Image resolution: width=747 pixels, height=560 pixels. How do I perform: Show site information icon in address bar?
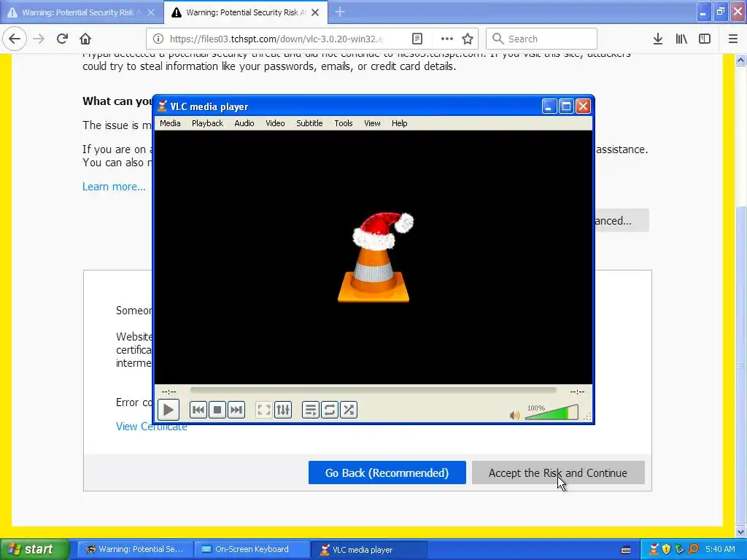point(158,39)
